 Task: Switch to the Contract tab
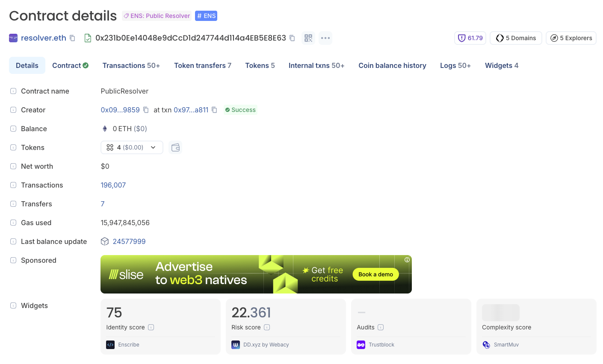pyautogui.click(x=70, y=65)
